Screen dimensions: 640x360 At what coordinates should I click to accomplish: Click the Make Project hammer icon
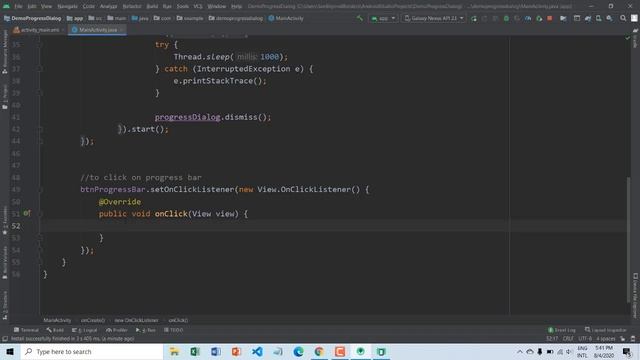tap(360, 18)
